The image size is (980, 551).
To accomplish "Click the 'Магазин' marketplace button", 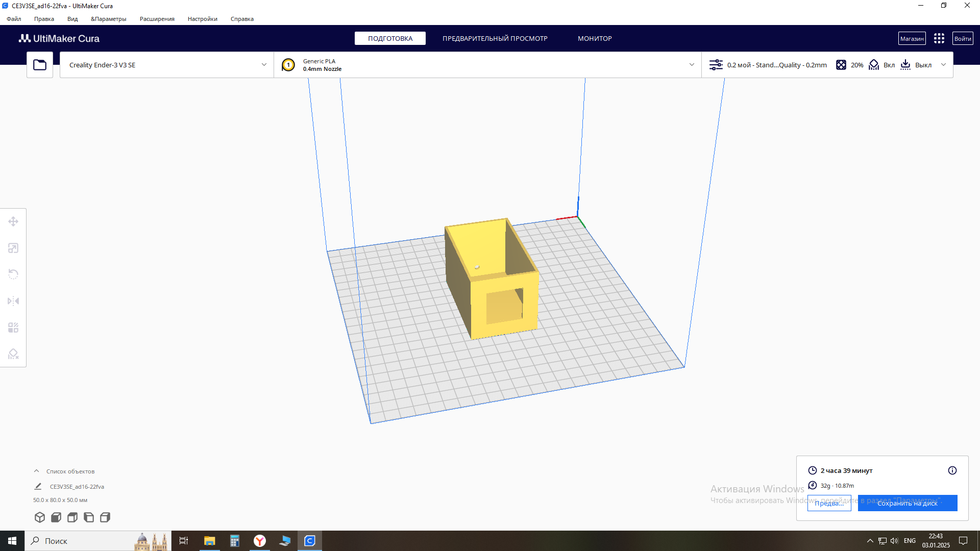I will coord(912,38).
